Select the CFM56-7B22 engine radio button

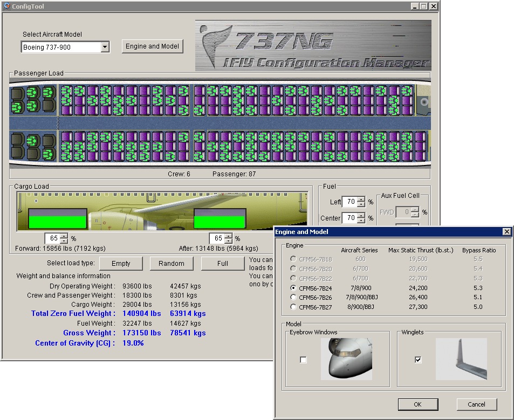tap(293, 278)
